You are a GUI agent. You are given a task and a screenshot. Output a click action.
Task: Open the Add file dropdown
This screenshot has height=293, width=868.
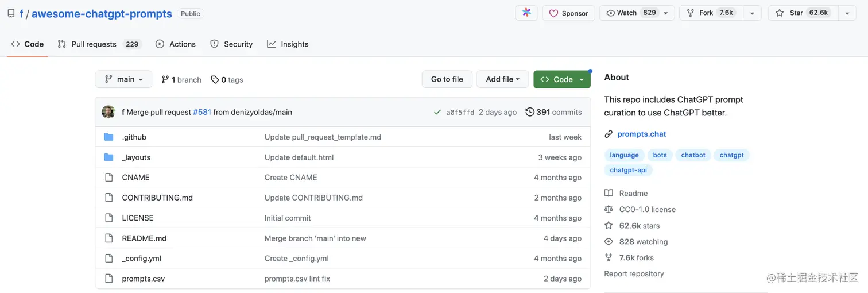(502, 79)
